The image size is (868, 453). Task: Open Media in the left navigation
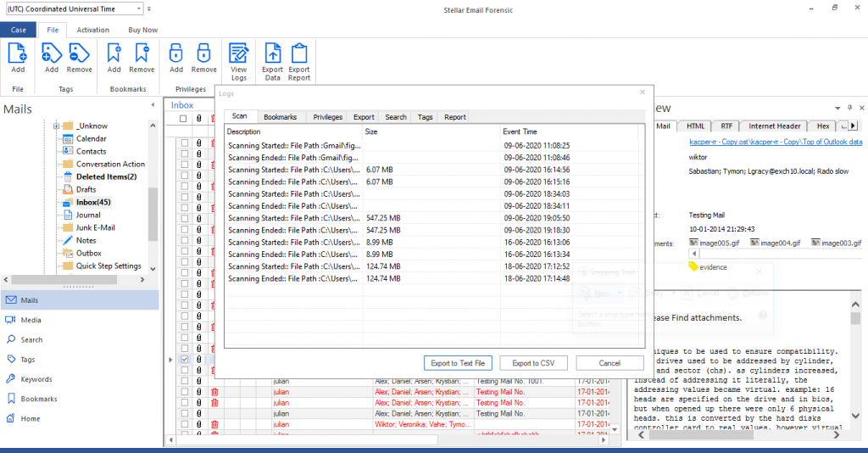point(31,320)
